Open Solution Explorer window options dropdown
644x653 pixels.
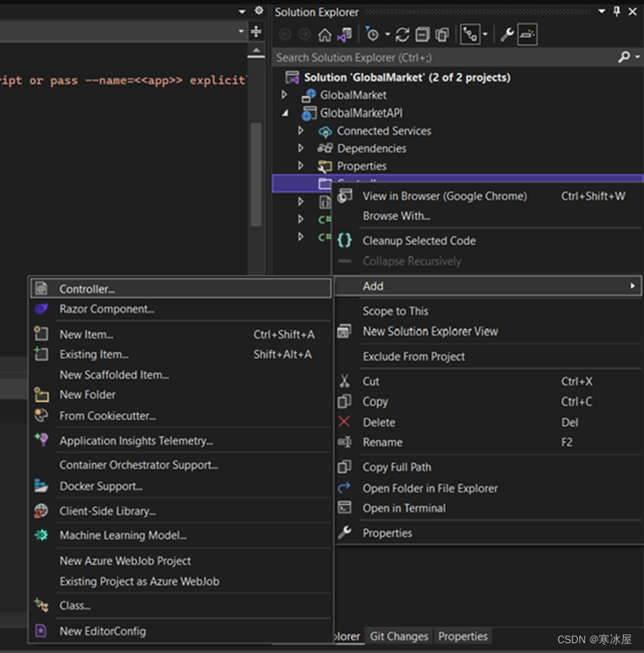click(x=602, y=12)
